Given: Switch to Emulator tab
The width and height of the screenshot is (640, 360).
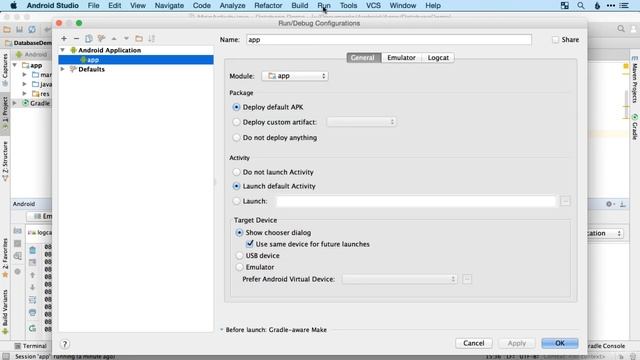Looking at the screenshot, I should point(401,58).
